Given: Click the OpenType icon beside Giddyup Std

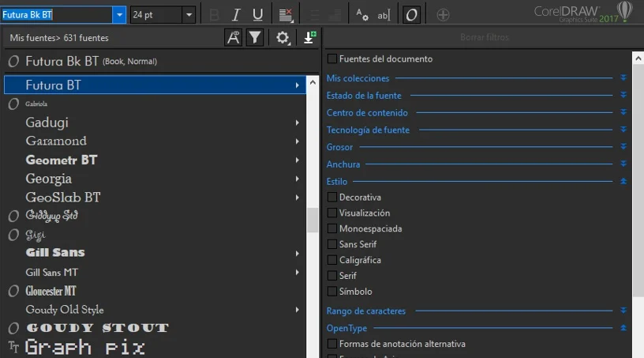Looking at the screenshot, I should pyautogui.click(x=13, y=216).
